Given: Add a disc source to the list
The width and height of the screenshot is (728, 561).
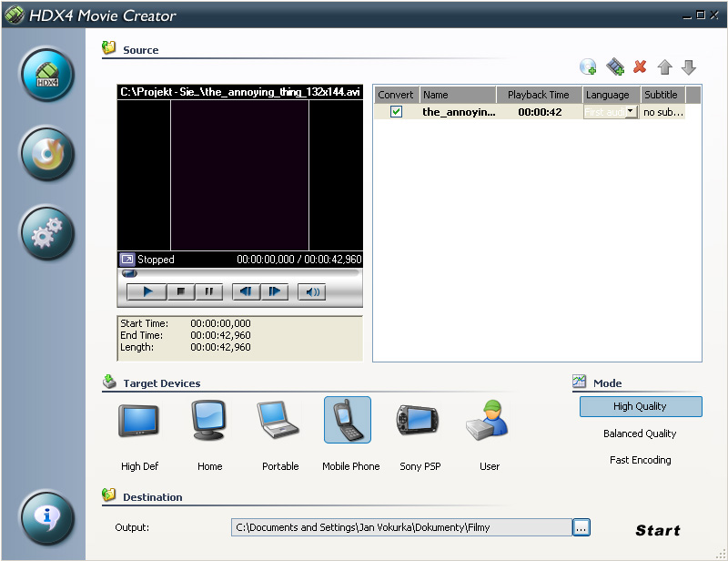Looking at the screenshot, I should [588, 66].
